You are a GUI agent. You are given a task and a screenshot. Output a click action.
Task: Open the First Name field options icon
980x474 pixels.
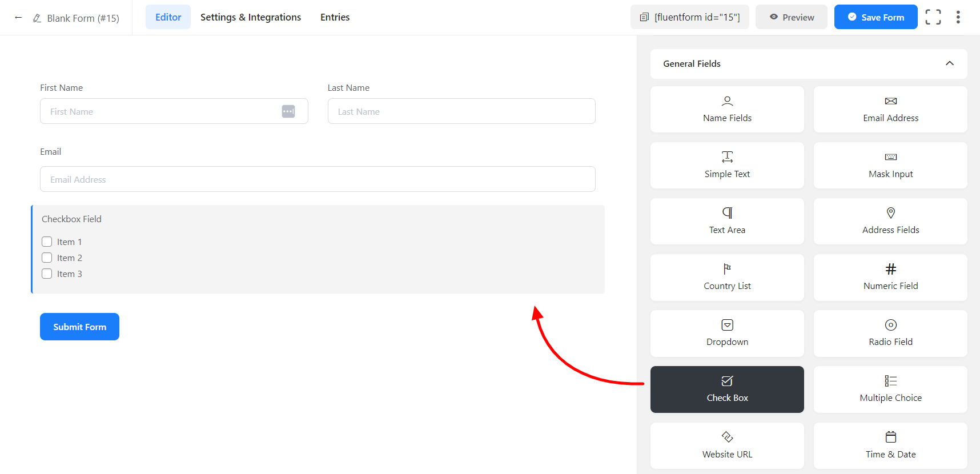click(288, 111)
